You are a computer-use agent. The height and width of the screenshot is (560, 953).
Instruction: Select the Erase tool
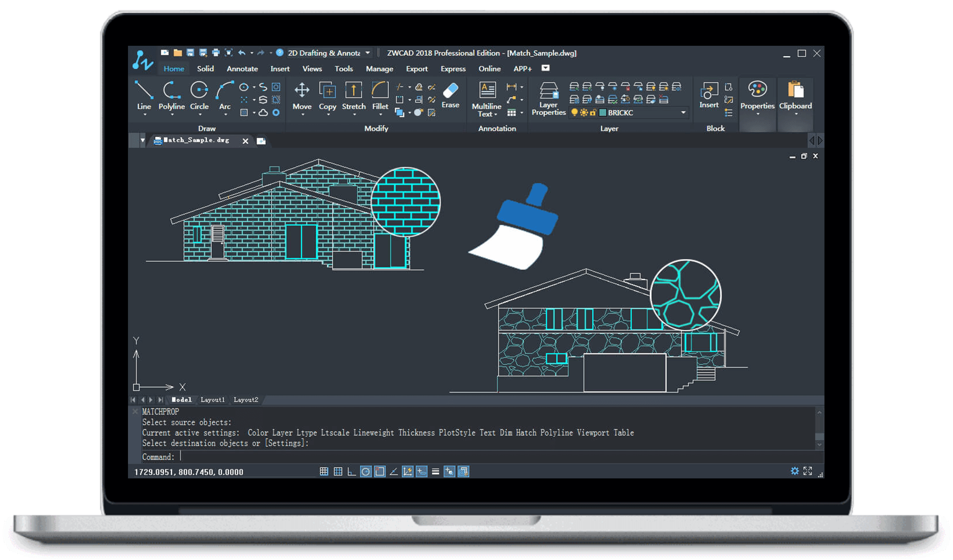point(450,94)
